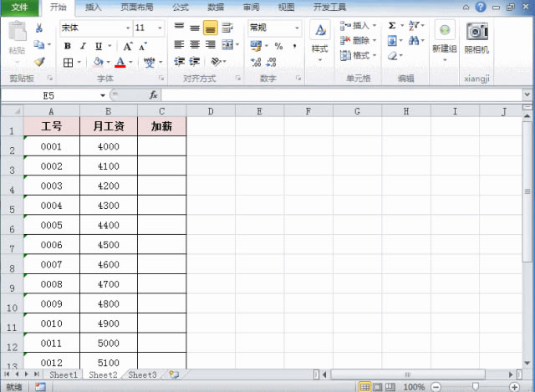Click the insert function fx button
535x392 pixels.
click(x=153, y=95)
